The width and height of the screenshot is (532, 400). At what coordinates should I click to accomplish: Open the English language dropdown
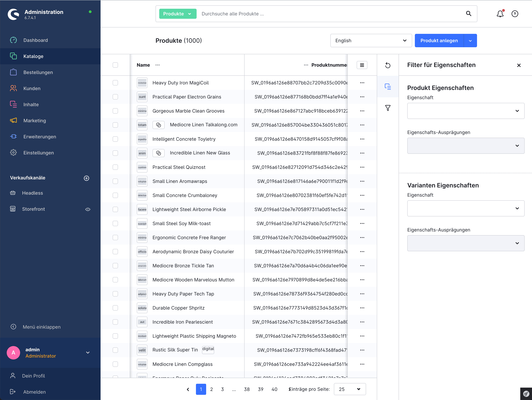pyautogui.click(x=371, y=41)
